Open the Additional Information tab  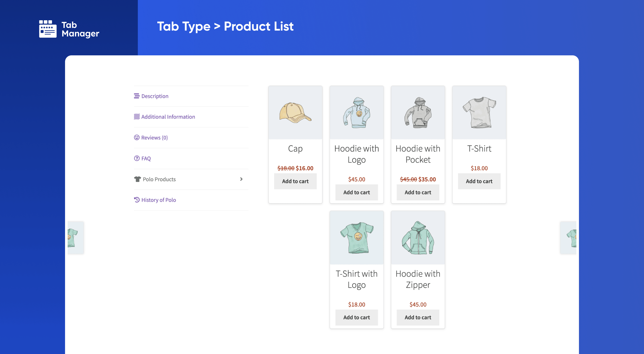168,117
